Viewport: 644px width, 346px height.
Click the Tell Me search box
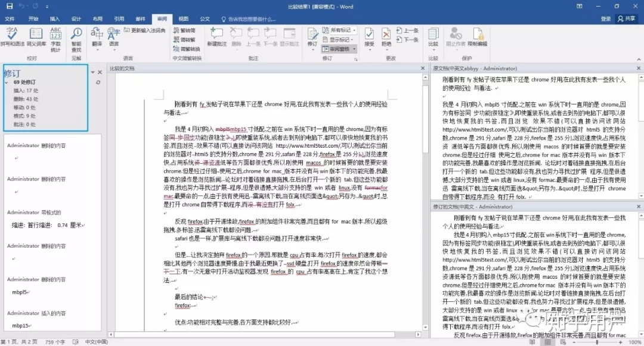coord(249,19)
